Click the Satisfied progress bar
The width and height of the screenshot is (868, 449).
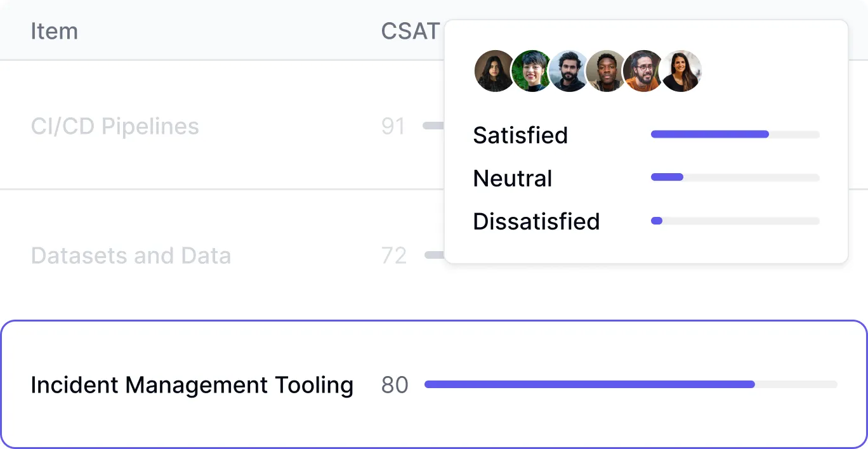click(735, 134)
